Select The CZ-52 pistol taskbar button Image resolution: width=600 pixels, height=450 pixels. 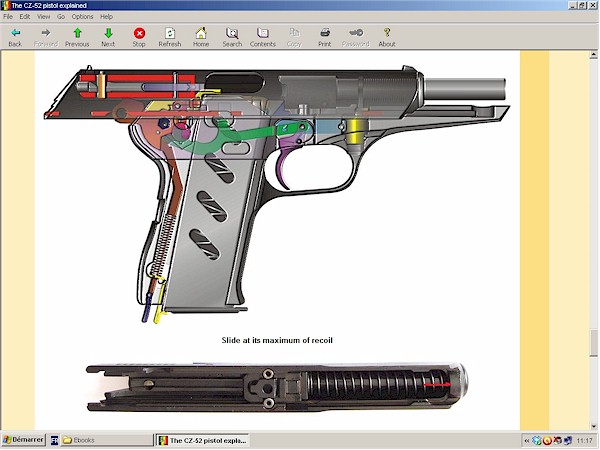tap(202, 440)
